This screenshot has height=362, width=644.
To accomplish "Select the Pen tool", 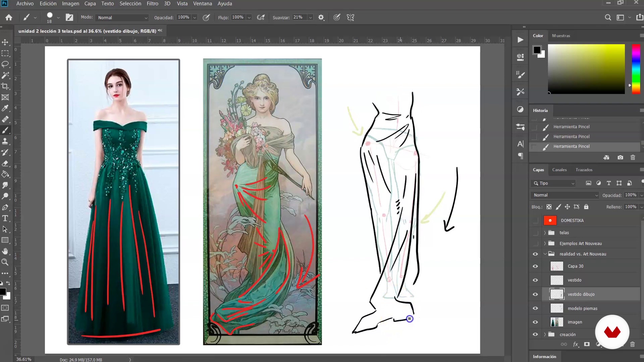I will click(x=5, y=207).
